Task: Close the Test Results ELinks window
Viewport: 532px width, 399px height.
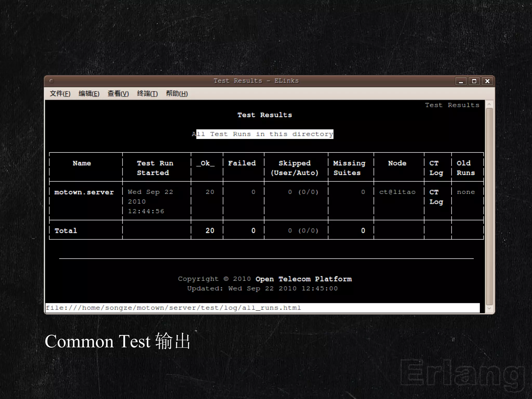Action: [487, 81]
